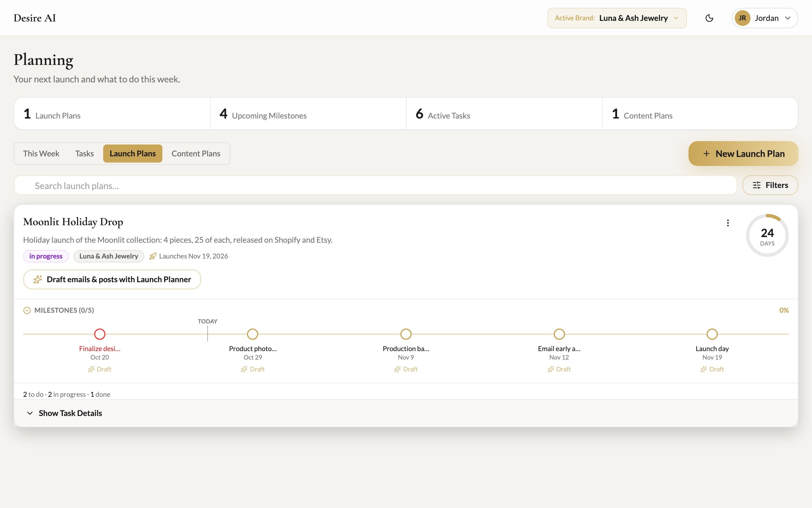Open the three-dot menu on Moonlit Holiday Drop
Screen dimensions: 812x508
pos(727,223)
